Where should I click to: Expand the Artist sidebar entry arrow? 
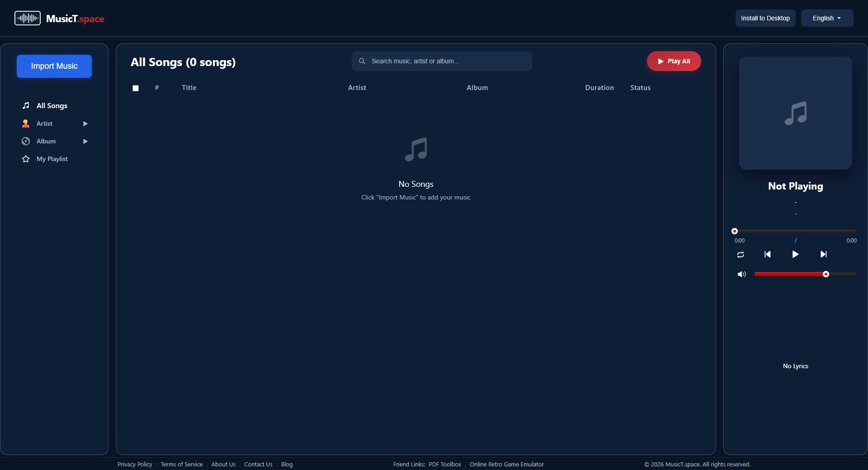click(85, 123)
